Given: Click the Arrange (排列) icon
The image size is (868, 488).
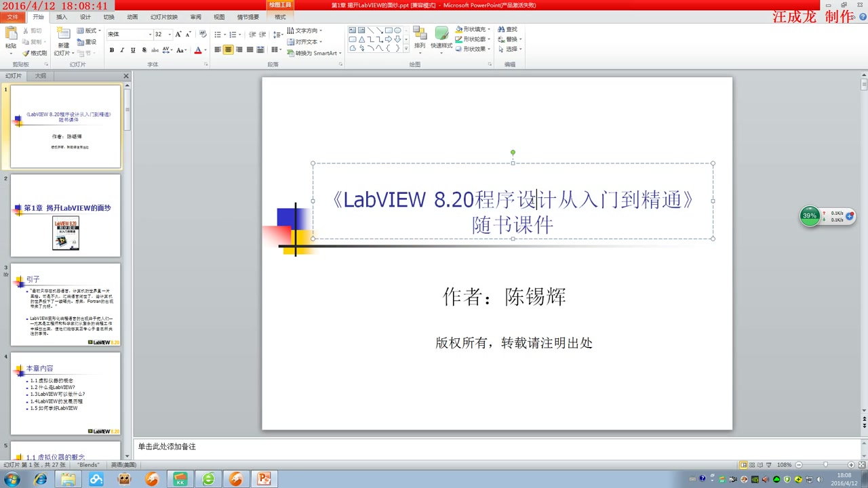Looking at the screenshot, I should 420,33.
